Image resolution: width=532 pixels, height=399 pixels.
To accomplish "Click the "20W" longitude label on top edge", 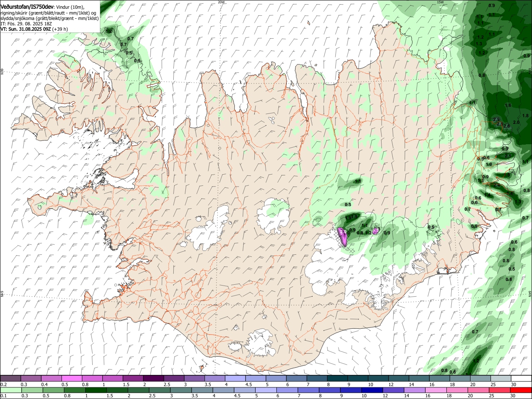I will (221, 2).
